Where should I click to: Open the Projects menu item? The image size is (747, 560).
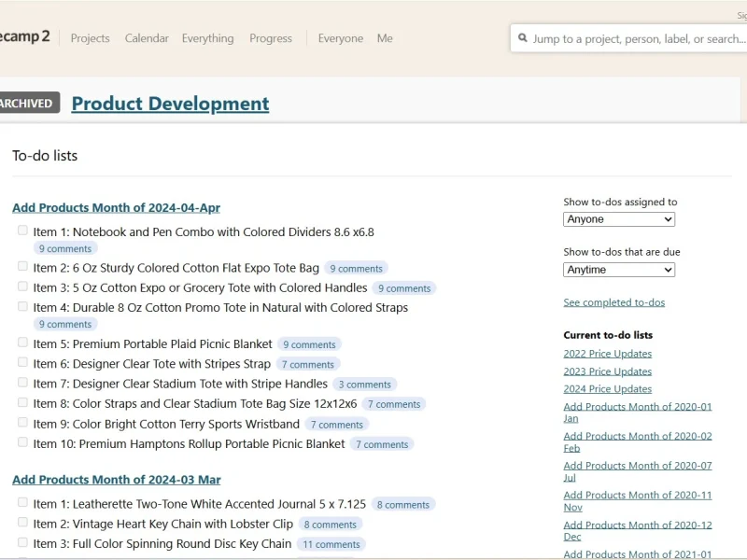click(90, 38)
